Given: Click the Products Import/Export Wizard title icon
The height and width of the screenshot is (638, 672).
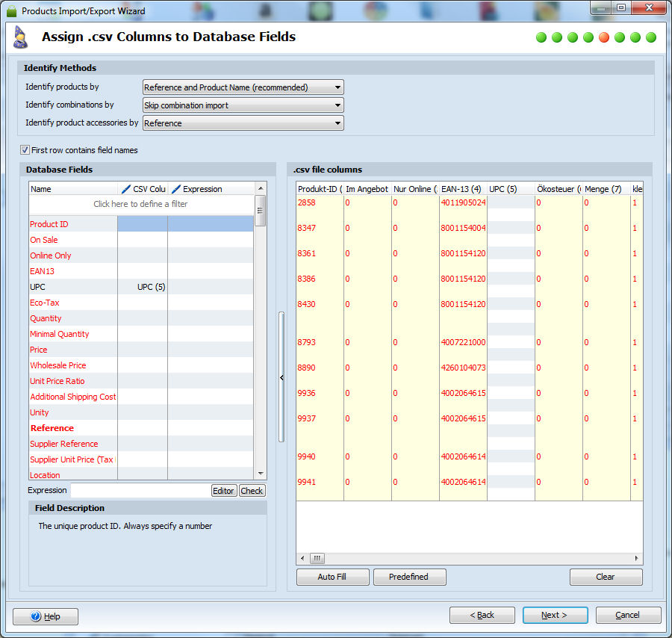Looking at the screenshot, I should pyautogui.click(x=12, y=11).
